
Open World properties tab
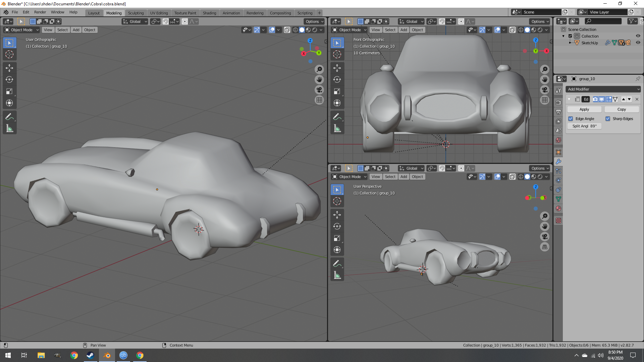(558, 140)
